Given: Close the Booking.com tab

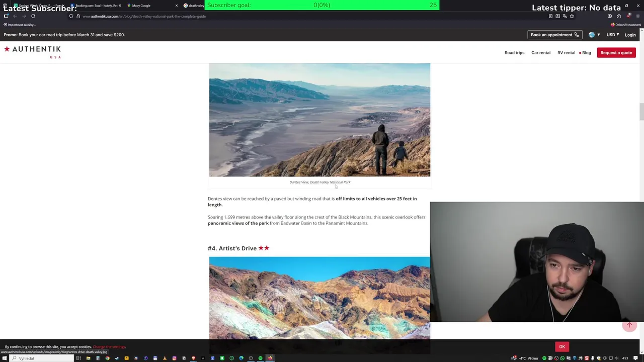Looking at the screenshot, I should tap(120, 6).
